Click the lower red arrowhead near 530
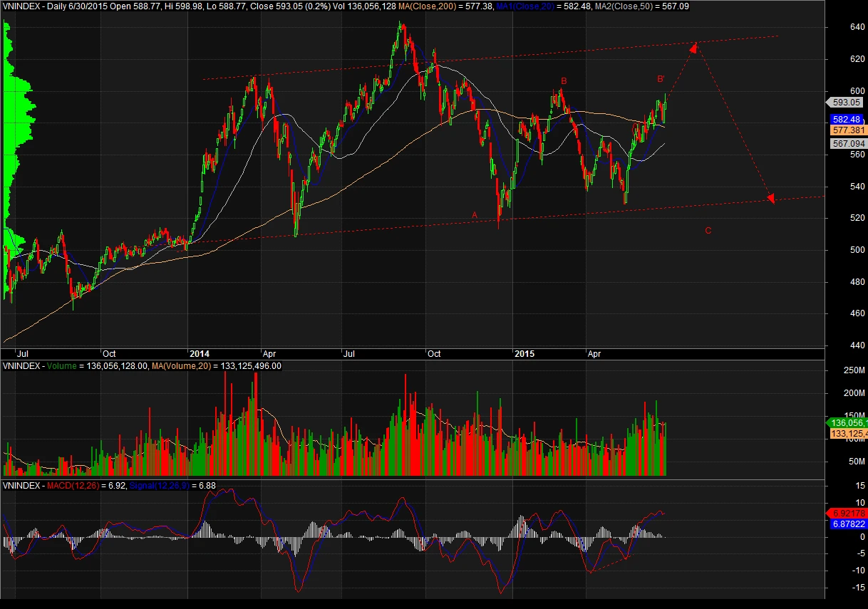This screenshot has width=868, height=609. pos(770,197)
